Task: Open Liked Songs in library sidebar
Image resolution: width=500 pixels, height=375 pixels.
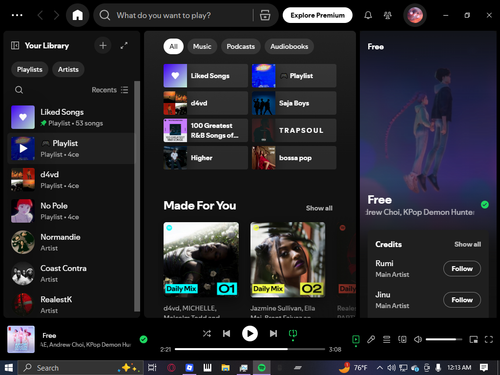Action: 71,117
